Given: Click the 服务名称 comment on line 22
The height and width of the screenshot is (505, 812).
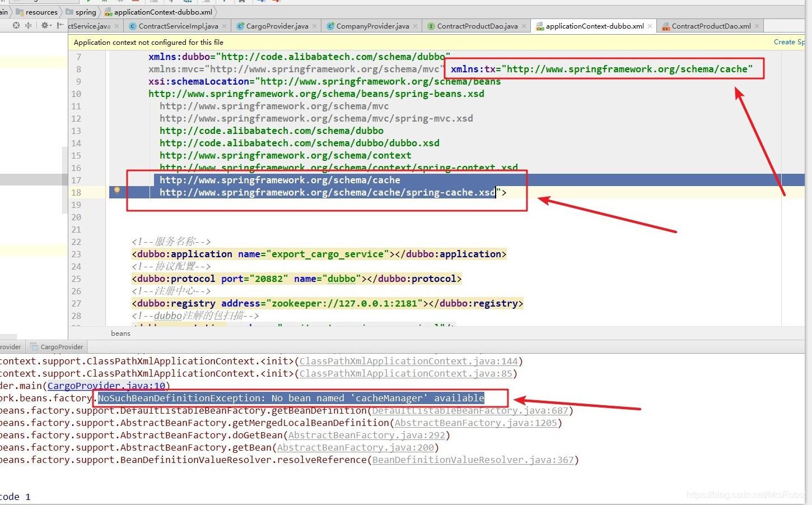Looking at the screenshot, I should (x=171, y=242).
